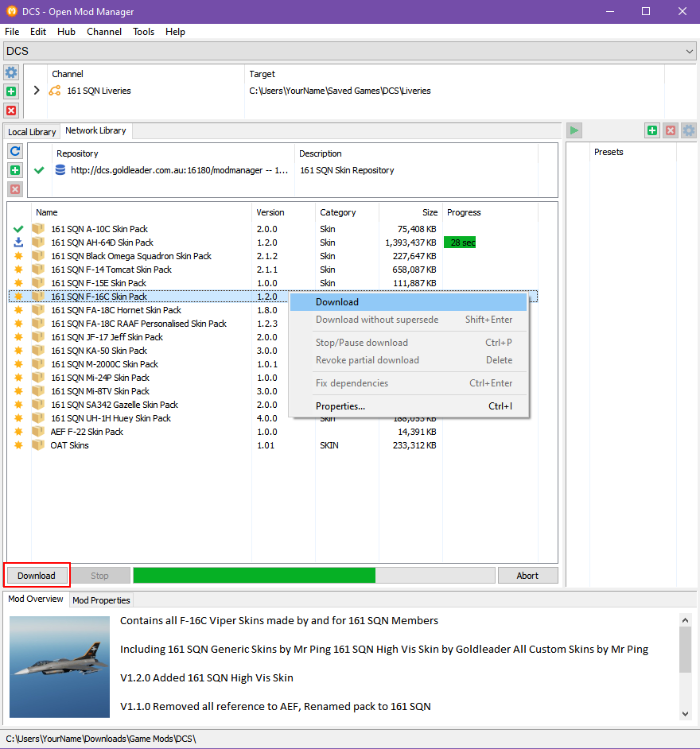
Task: Open channel settings with gear icon
Action: [10, 72]
